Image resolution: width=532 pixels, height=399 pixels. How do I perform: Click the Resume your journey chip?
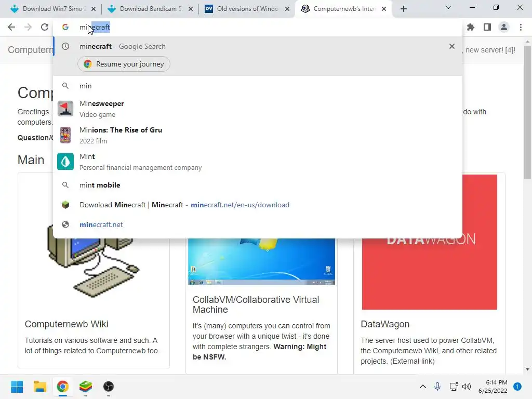click(124, 64)
